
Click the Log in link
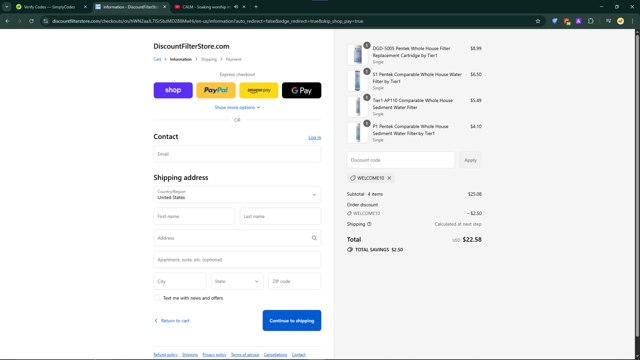tap(315, 138)
